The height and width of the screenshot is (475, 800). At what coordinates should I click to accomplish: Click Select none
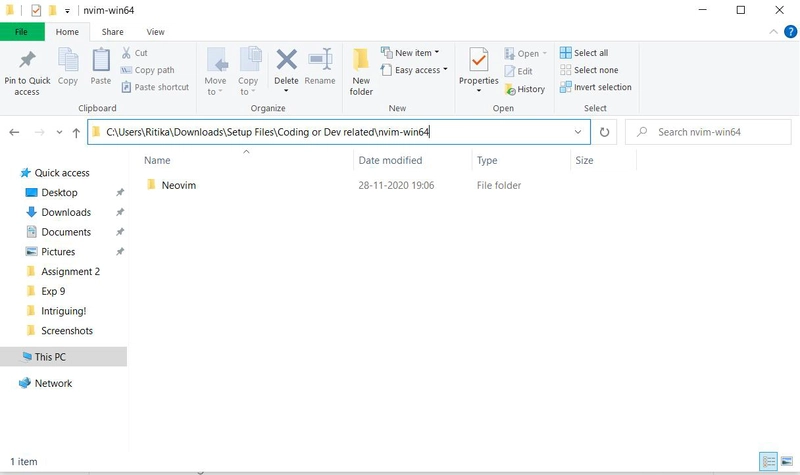point(589,70)
